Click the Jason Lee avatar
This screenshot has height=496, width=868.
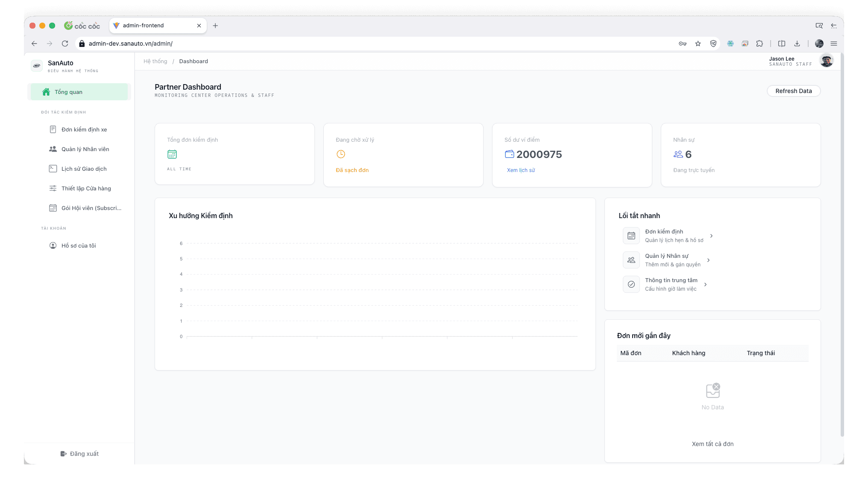[x=827, y=61]
